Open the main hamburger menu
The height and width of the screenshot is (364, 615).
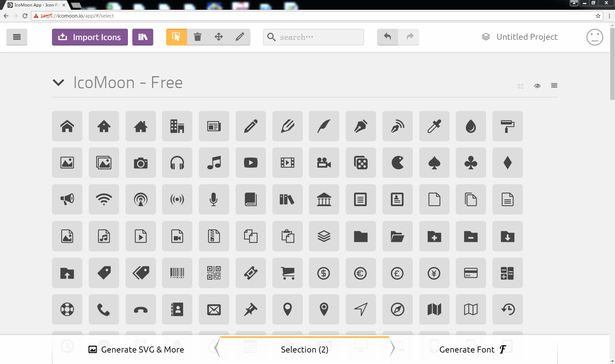point(17,37)
